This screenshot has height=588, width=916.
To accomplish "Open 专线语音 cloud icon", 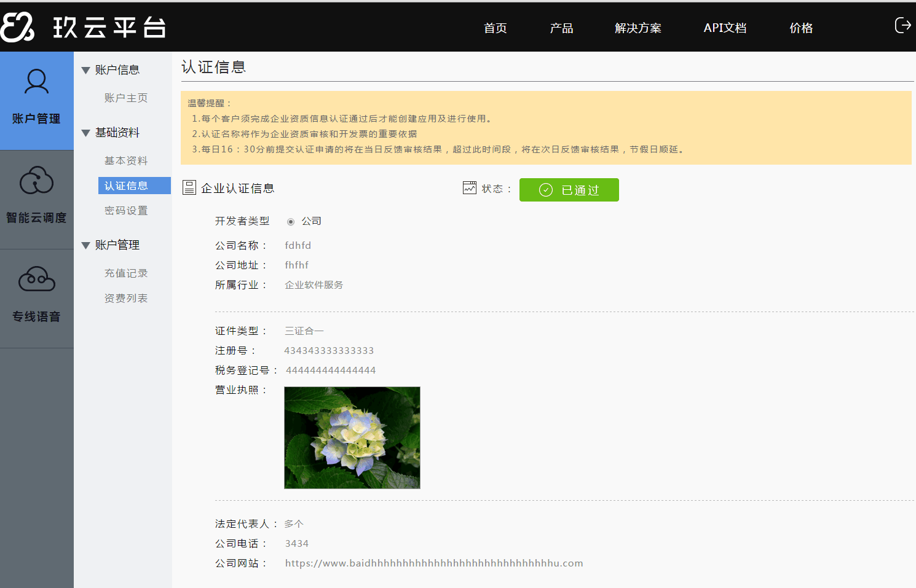I will click(36, 279).
